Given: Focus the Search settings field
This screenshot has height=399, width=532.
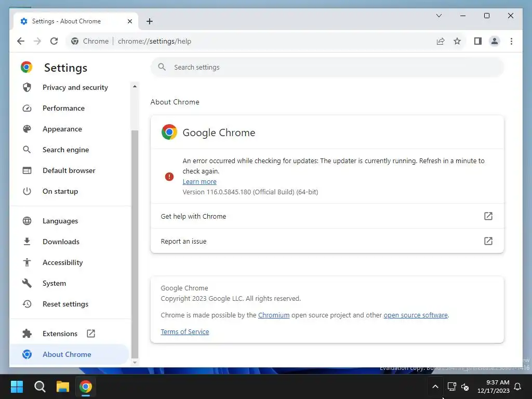Looking at the screenshot, I should coord(327,67).
